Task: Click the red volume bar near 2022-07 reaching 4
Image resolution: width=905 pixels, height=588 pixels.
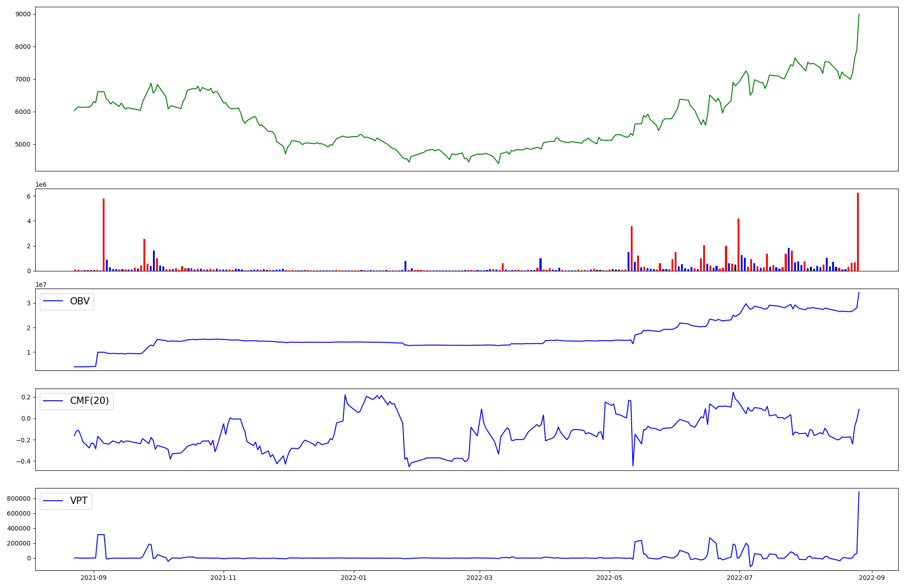Action: click(x=738, y=244)
